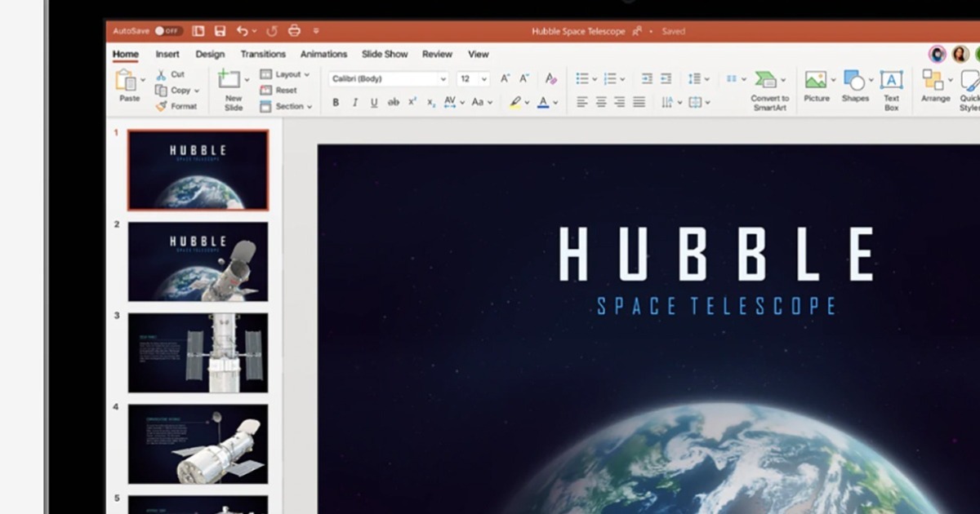Open the Layout dropdown
The height and width of the screenshot is (514, 980).
click(285, 74)
